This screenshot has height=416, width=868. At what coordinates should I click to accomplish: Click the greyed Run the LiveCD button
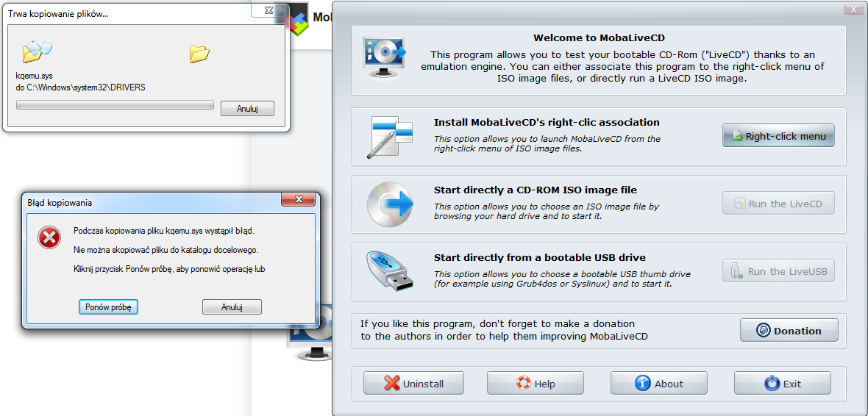click(x=778, y=204)
